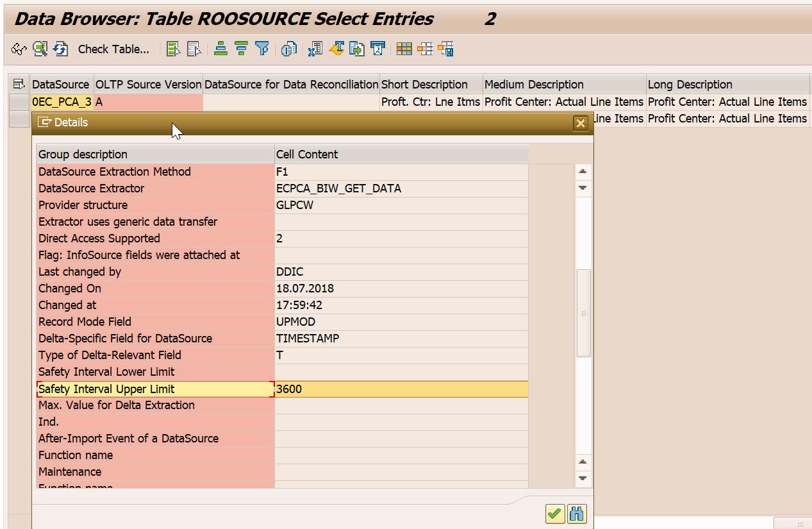Screen dimensions: 812x529
Task: Close the Details dialog
Action: click(581, 123)
